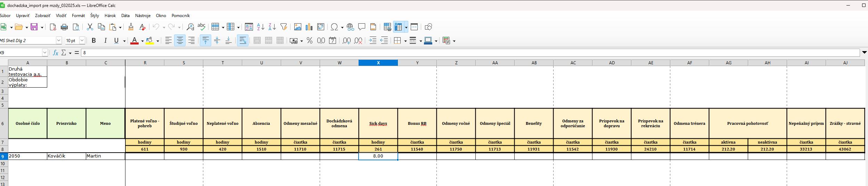This screenshot has width=868, height=186.
Task: Open the Nástroje menu
Action: [142, 16]
